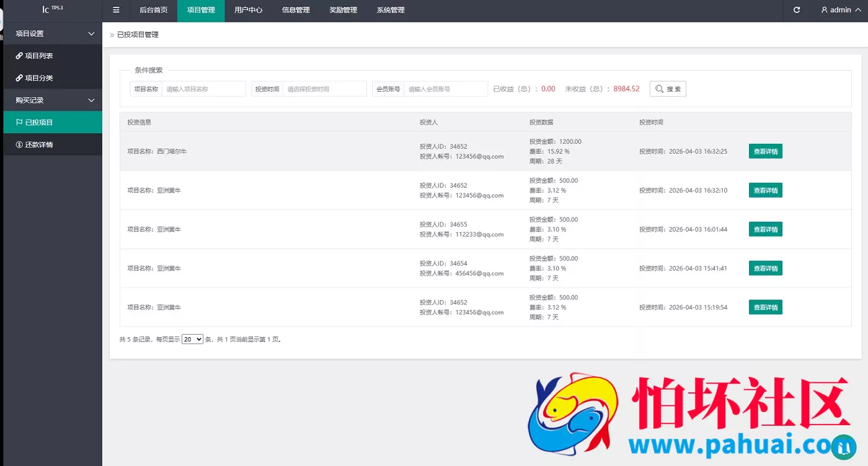View details for investment at 16:32:10

[x=766, y=190]
